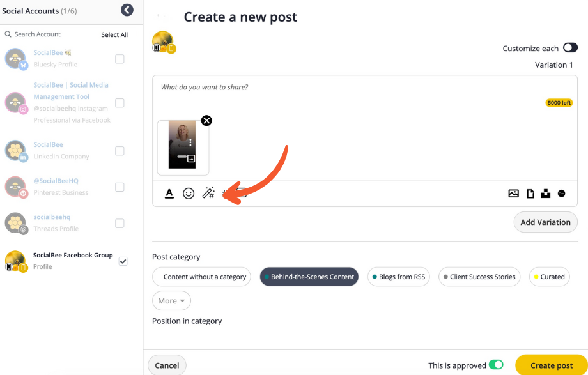Viewport: 588px width, 375px height.
Task: Remove the attached video thumbnail
Action: click(x=206, y=121)
